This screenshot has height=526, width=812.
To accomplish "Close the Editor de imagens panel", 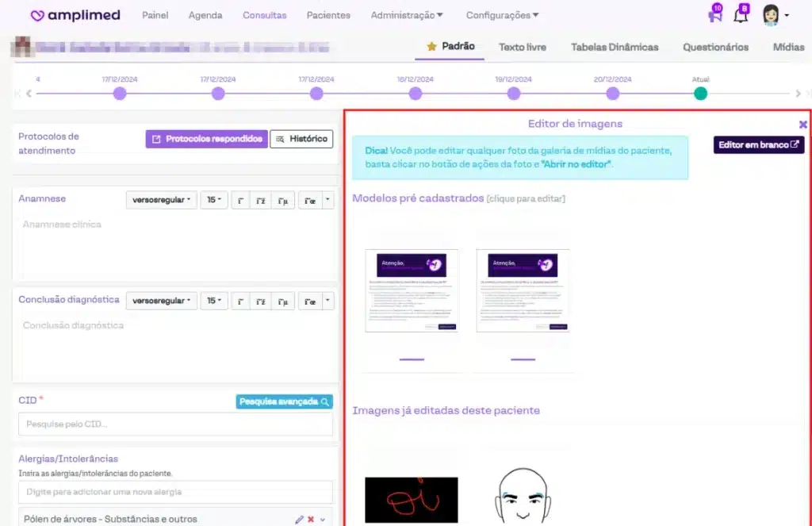I will point(802,124).
